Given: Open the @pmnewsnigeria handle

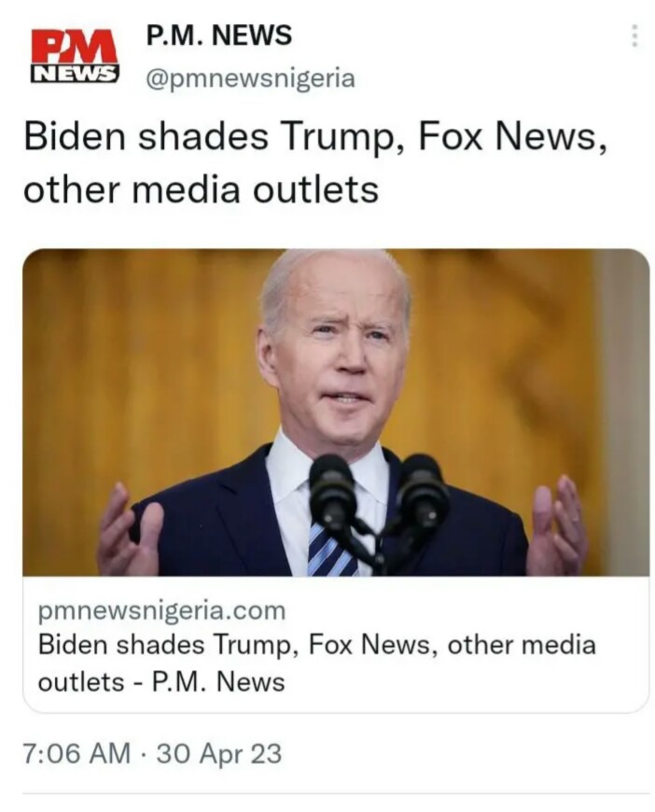Looking at the screenshot, I should coord(251,78).
